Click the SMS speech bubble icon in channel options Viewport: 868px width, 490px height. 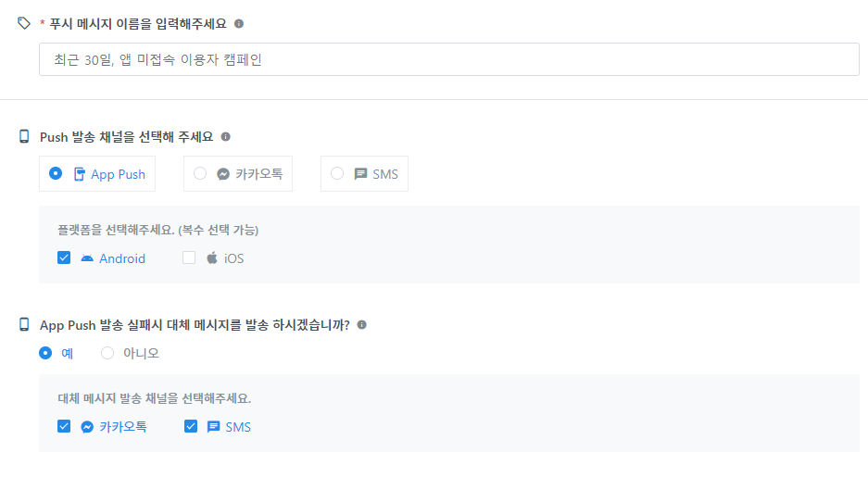[361, 174]
